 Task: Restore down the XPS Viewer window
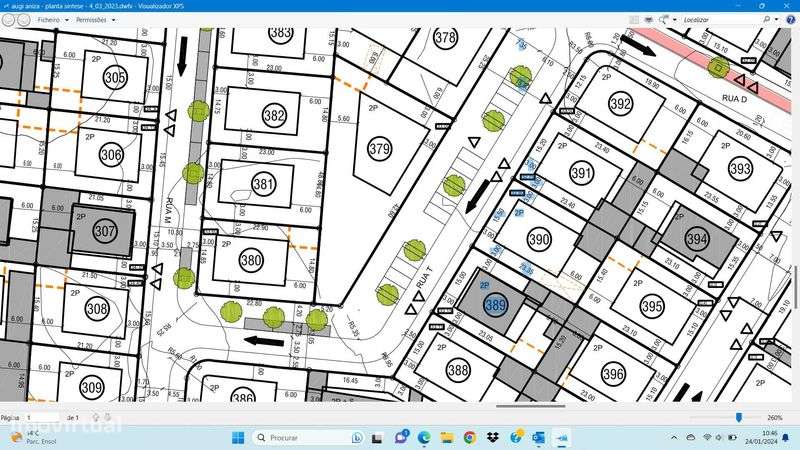point(762,6)
